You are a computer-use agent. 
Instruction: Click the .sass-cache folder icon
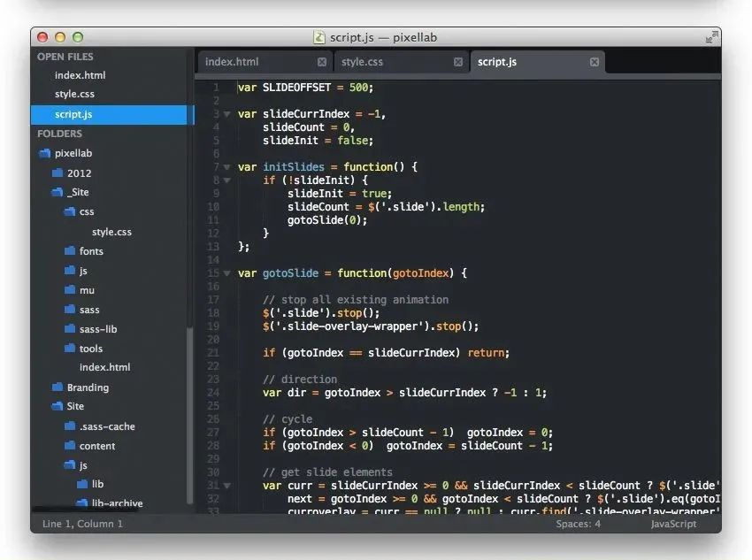click(x=70, y=426)
